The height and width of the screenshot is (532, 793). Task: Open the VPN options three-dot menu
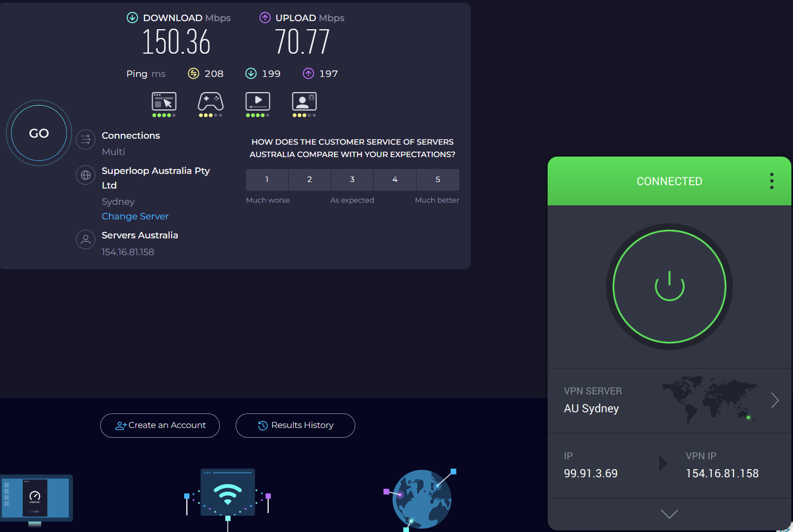[771, 181]
